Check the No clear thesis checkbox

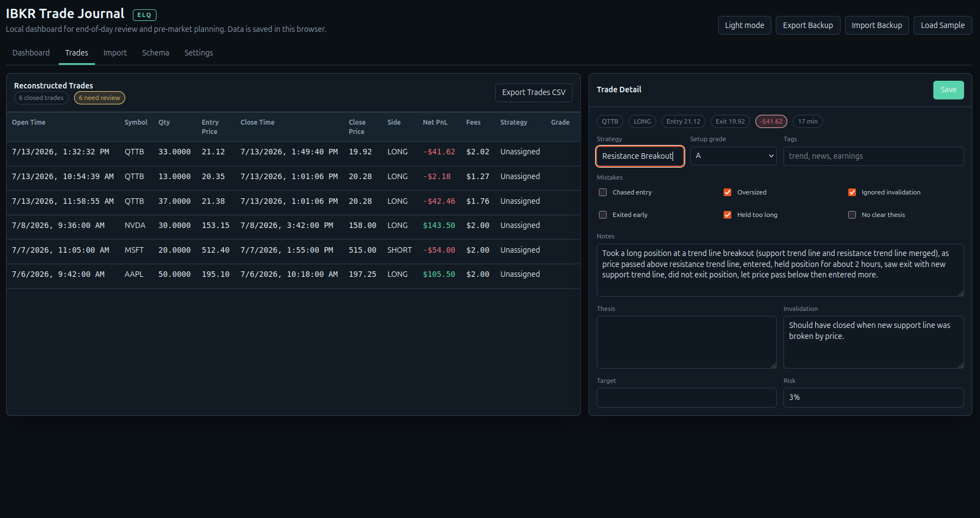(x=852, y=215)
